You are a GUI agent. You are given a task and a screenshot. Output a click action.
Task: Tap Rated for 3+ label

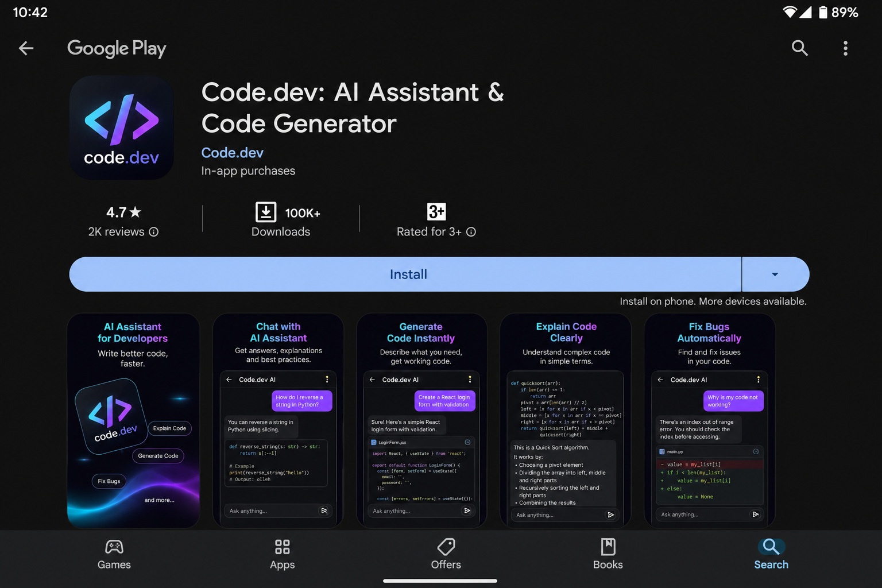pyautogui.click(x=429, y=232)
